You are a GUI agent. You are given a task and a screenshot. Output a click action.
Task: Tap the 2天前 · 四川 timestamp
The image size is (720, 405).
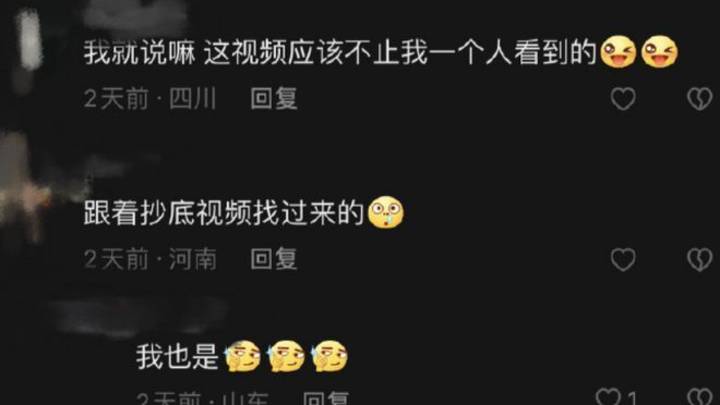pyautogui.click(x=150, y=98)
